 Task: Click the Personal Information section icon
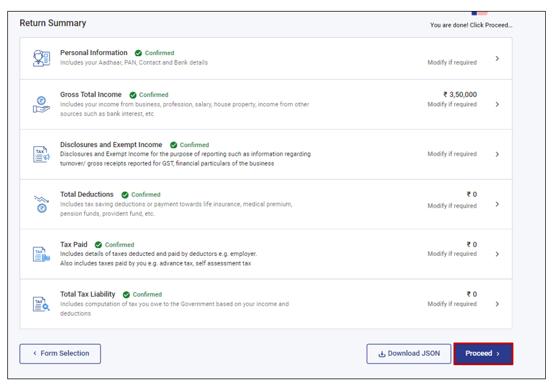point(41,58)
